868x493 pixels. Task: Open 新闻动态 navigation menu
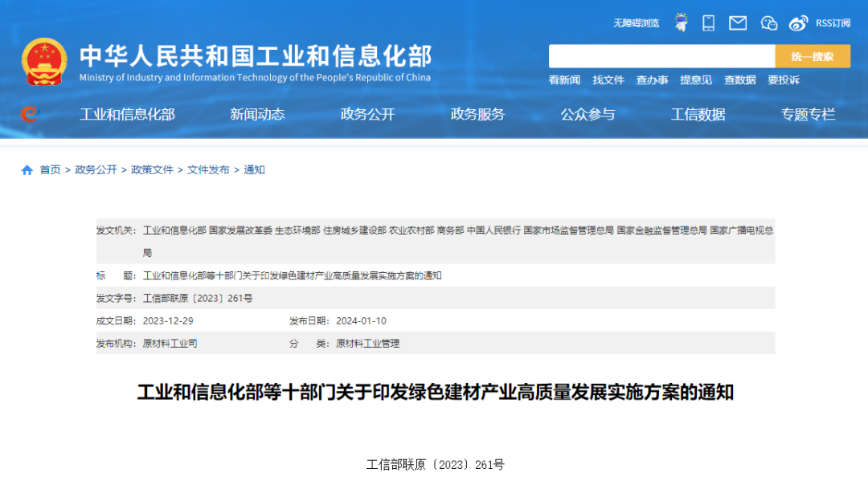click(x=257, y=115)
